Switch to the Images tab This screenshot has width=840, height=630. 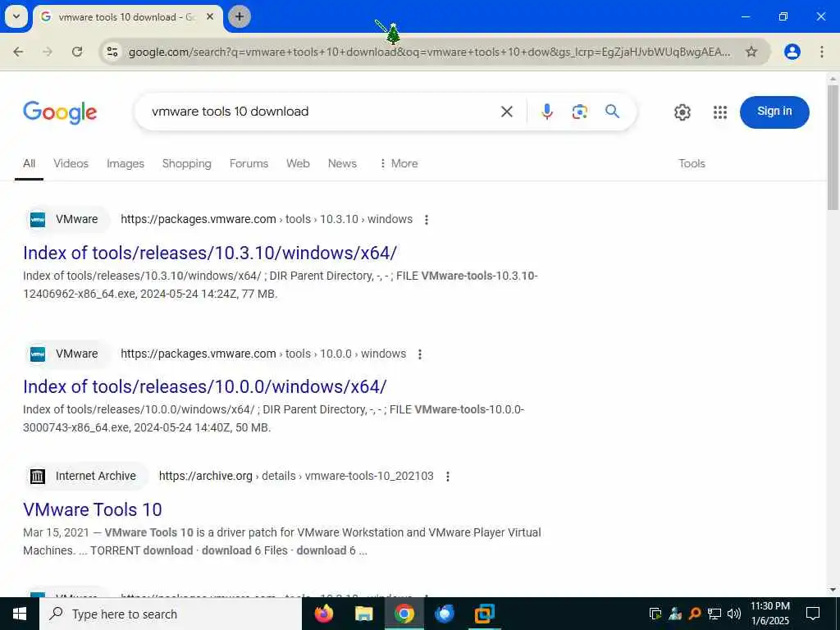[x=126, y=163]
